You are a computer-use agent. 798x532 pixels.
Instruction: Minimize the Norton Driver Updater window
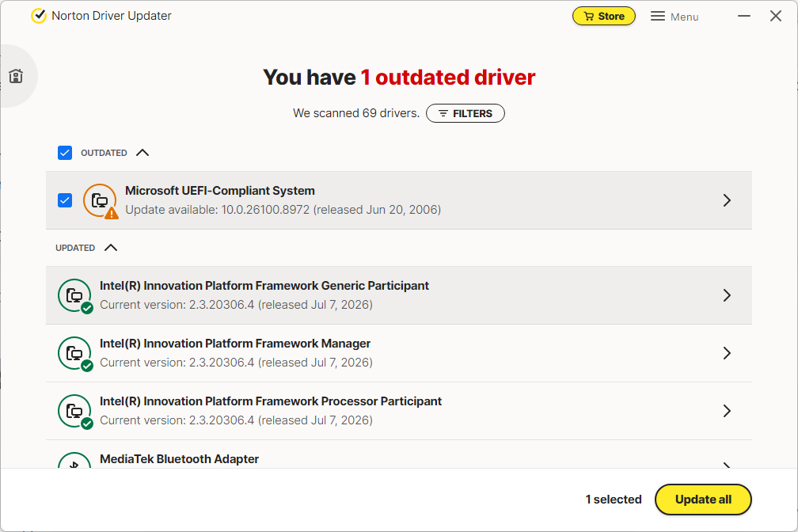(744, 17)
